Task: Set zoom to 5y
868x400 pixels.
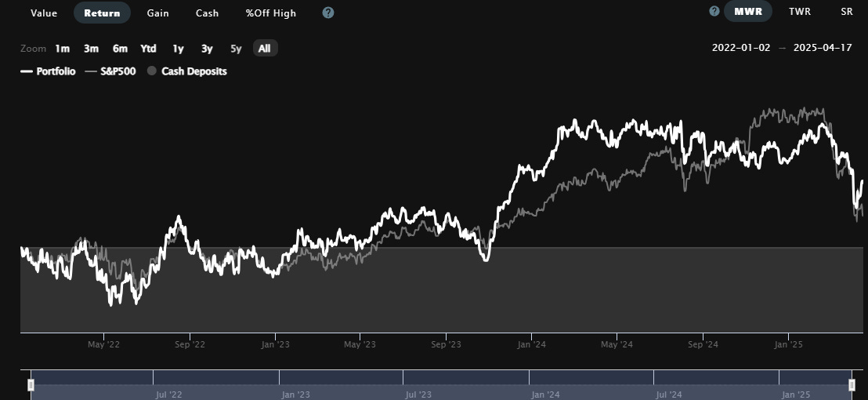Action: tap(236, 48)
